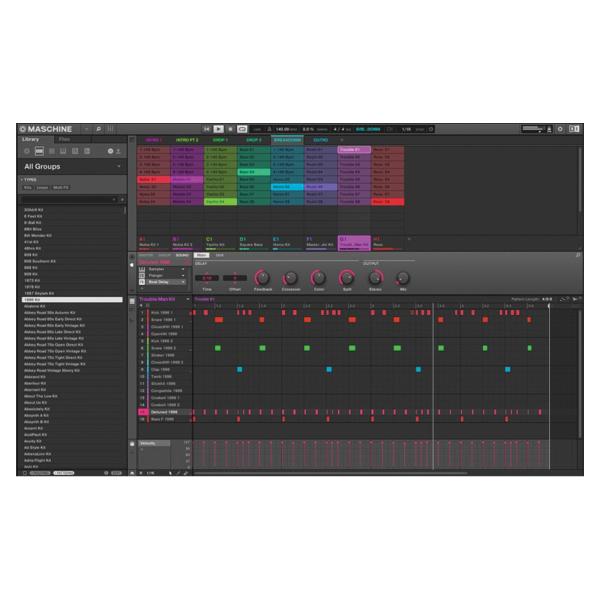Select group A1 in the group row
This screenshot has width=600, height=600.
tap(153, 243)
